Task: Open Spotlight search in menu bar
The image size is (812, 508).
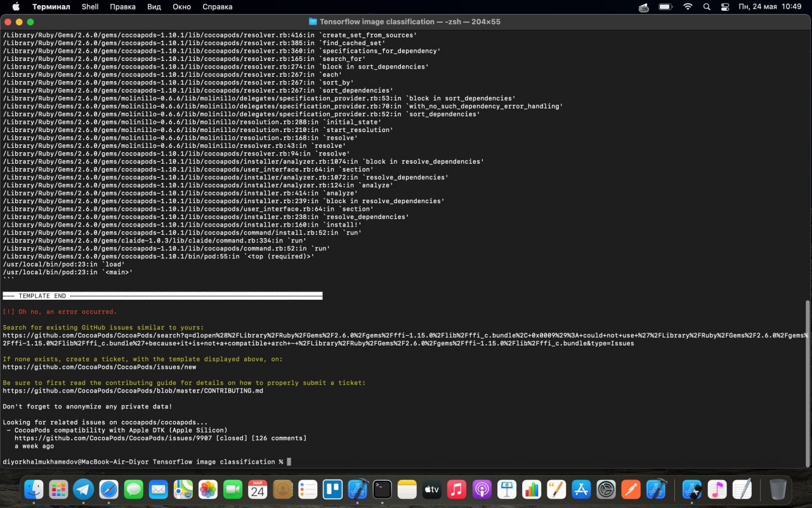Action: point(707,6)
